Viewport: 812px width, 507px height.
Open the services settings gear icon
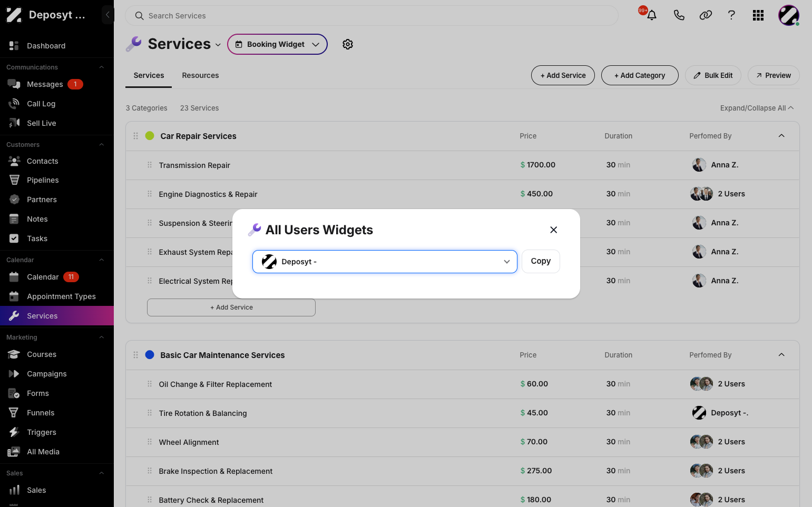pos(348,44)
